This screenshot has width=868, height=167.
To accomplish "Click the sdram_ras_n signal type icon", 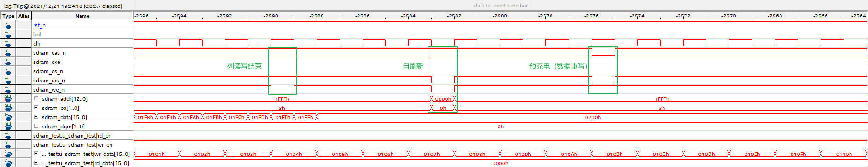I will click(x=8, y=81).
